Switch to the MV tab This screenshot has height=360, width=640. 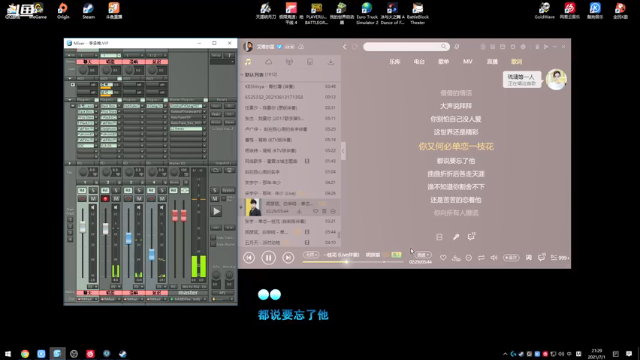(468, 62)
